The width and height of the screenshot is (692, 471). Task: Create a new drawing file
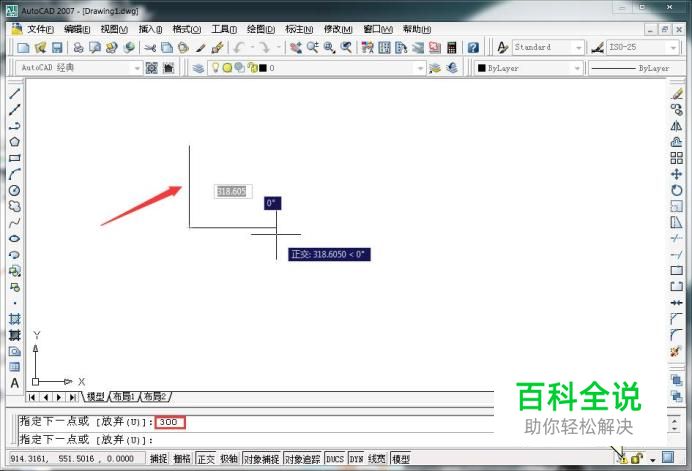23,47
